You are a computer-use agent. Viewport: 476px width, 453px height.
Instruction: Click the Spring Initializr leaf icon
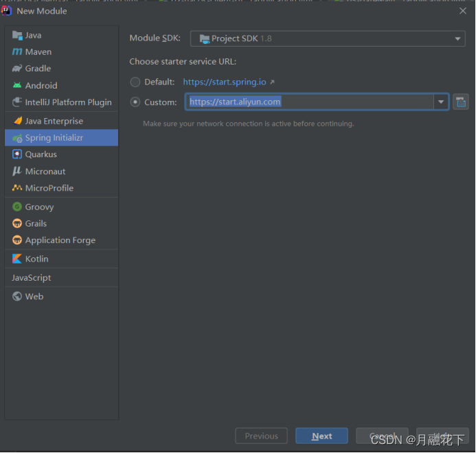17,139
